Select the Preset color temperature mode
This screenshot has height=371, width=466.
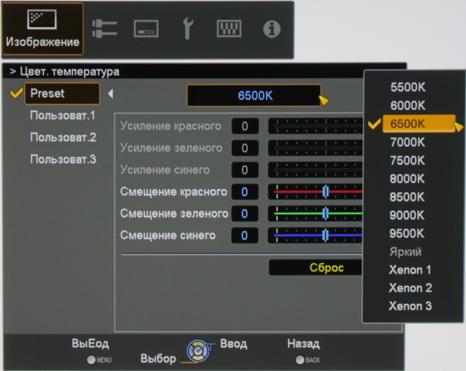(x=62, y=93)
